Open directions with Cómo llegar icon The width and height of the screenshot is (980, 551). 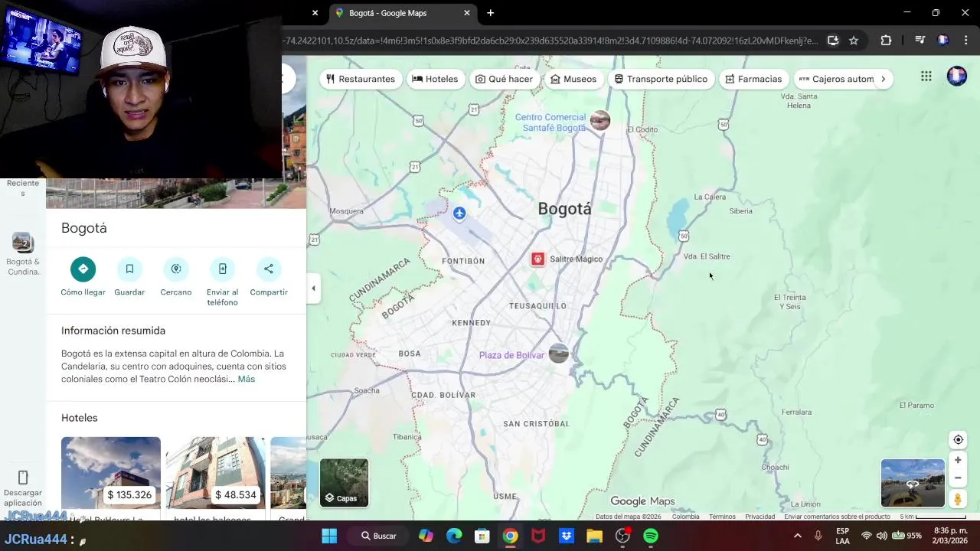[x=83, y=269]
